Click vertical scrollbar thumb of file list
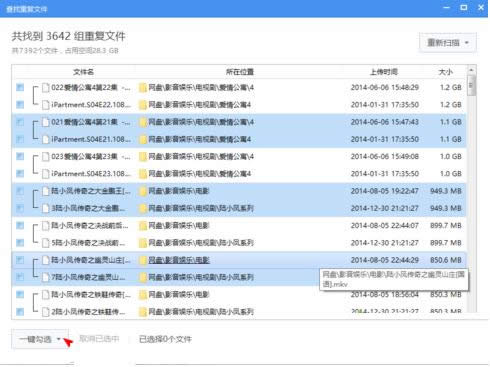Image resolution: width=490 pixels, height=367 pixels. [x=471, y=86]
